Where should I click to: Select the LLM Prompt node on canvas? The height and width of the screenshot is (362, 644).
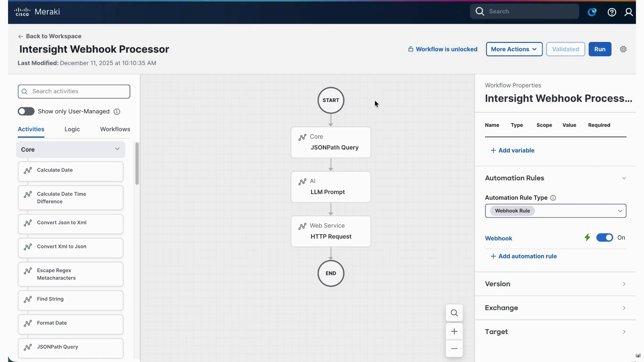click(331, 187)
